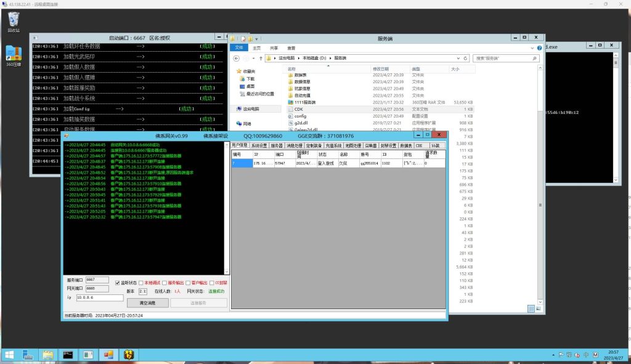Switch to the 系统设置 tab
Image resolution: width=631 pixels, height=364 pixels.
coord(259,146)
